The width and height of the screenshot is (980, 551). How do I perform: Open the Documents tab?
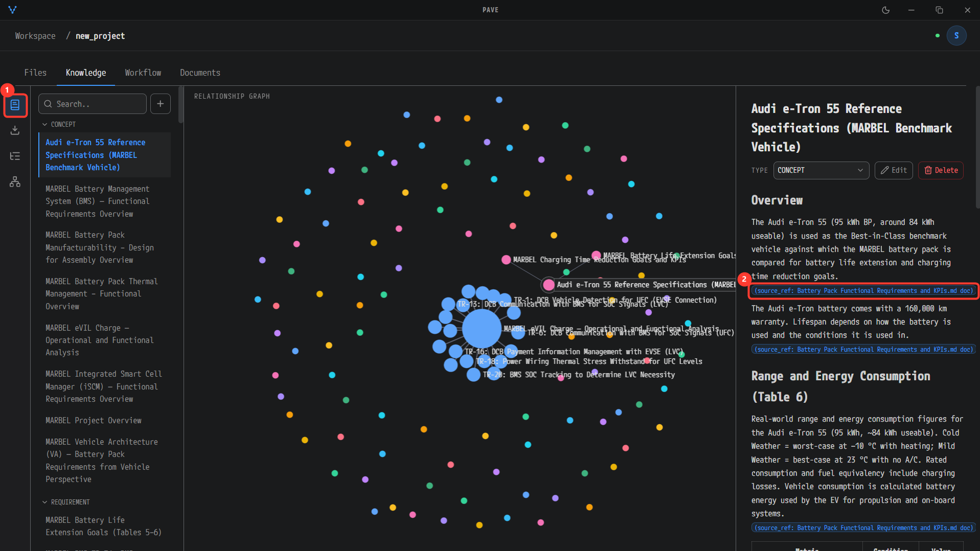click(x=200, y=73)
